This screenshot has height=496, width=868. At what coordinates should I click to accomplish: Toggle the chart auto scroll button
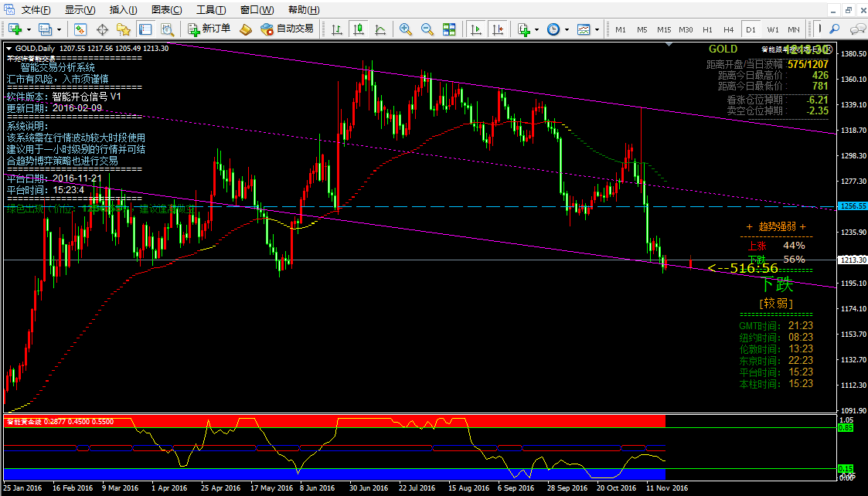476,29
